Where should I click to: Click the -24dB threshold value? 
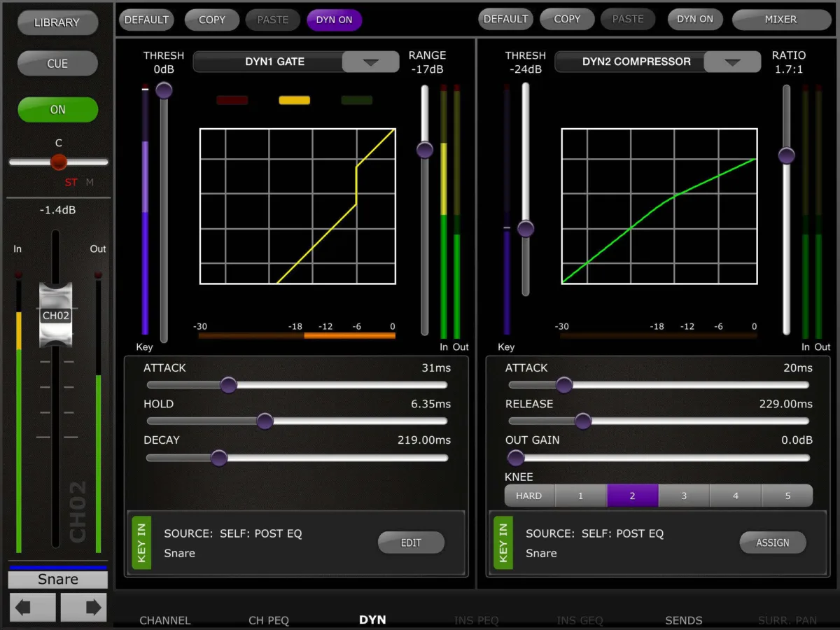pyautogui.click(x=526, y=69)
